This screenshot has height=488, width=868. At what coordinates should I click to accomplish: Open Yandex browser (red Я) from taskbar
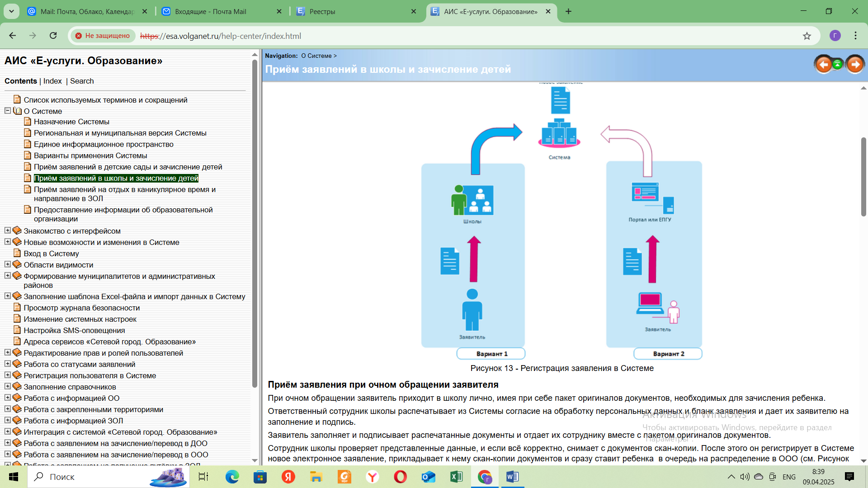[x=288, y=477]
